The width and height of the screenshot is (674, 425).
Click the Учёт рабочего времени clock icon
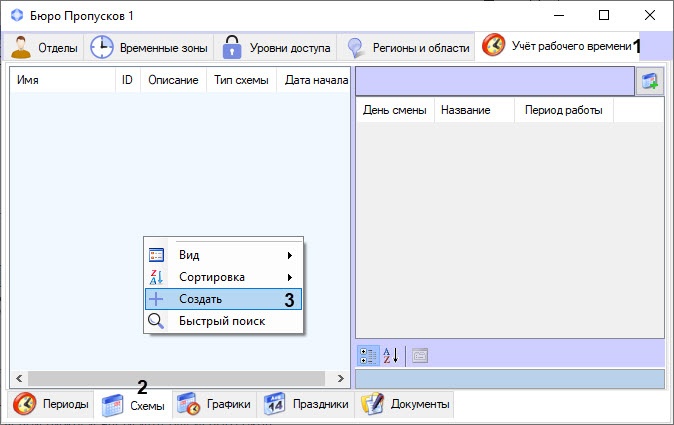(493, 46)
